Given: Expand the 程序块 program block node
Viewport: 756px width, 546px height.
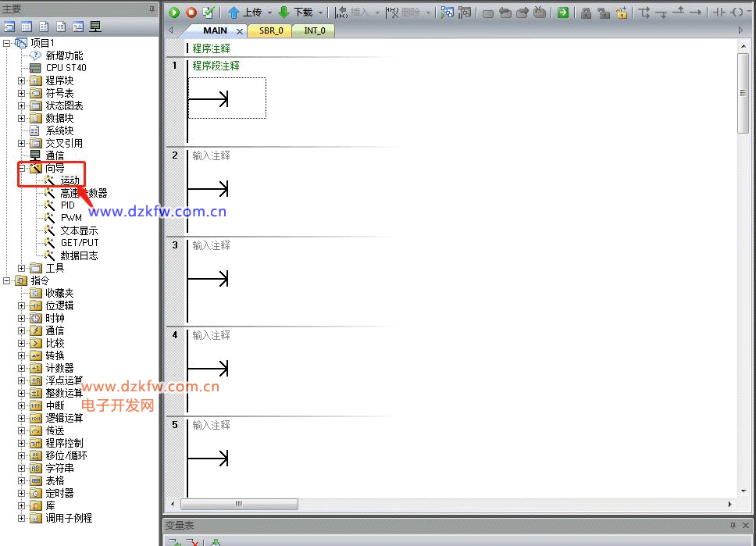Looking at the screenshot, I should click(x=22, y=80).
